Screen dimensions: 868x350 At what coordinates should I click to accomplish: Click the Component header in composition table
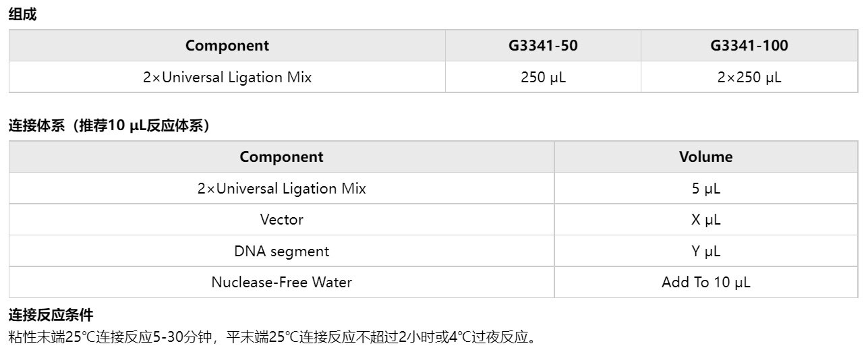(x=227, y=46)
